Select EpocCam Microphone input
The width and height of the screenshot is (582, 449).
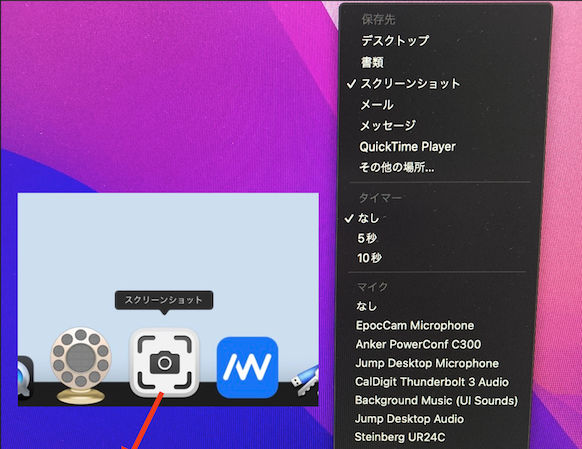pyautogui.click(x=415, y=325)
